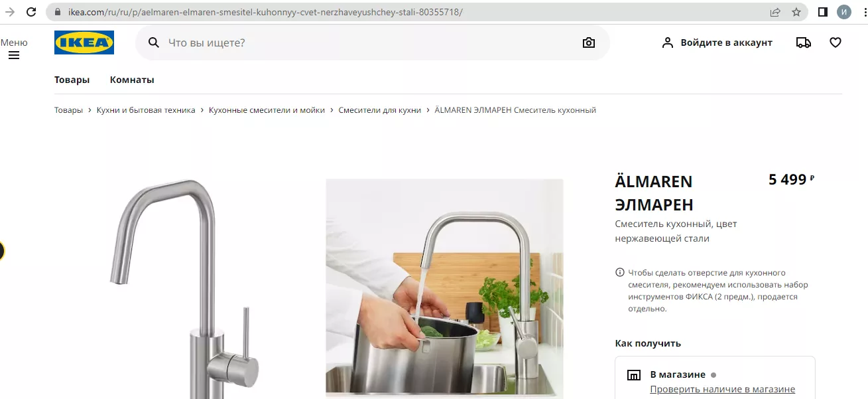The image size is (868, 399).
Task: Open the Товары menu tab
Action: coord(72,80)
